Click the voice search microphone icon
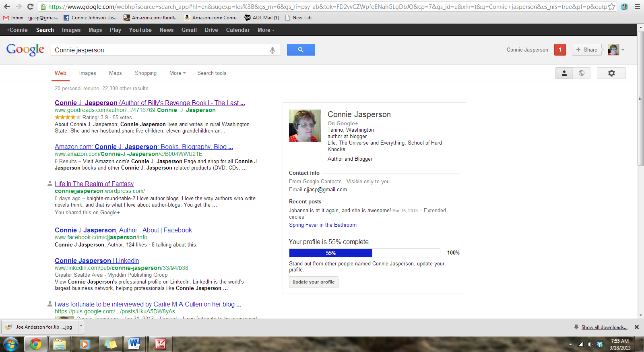This screenshot has width=644, height=352. (x=272, y=50)
